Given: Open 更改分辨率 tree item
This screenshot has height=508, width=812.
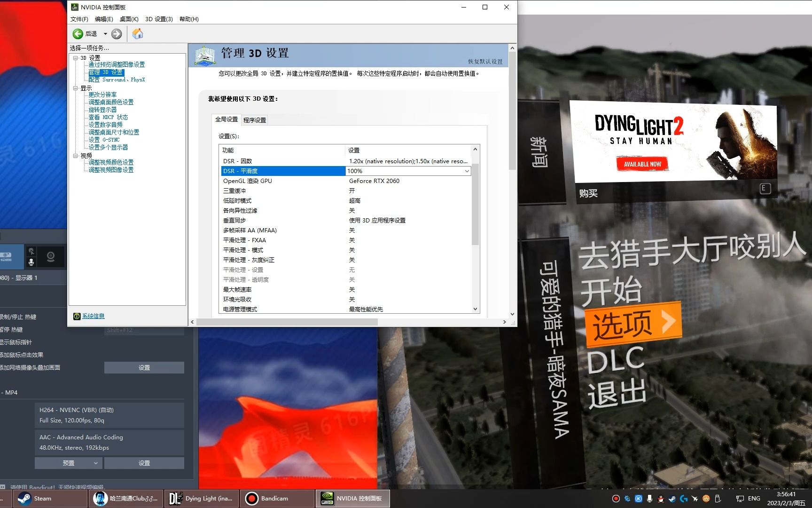Looking at the screenshot, I should click(x=102, y=95).
